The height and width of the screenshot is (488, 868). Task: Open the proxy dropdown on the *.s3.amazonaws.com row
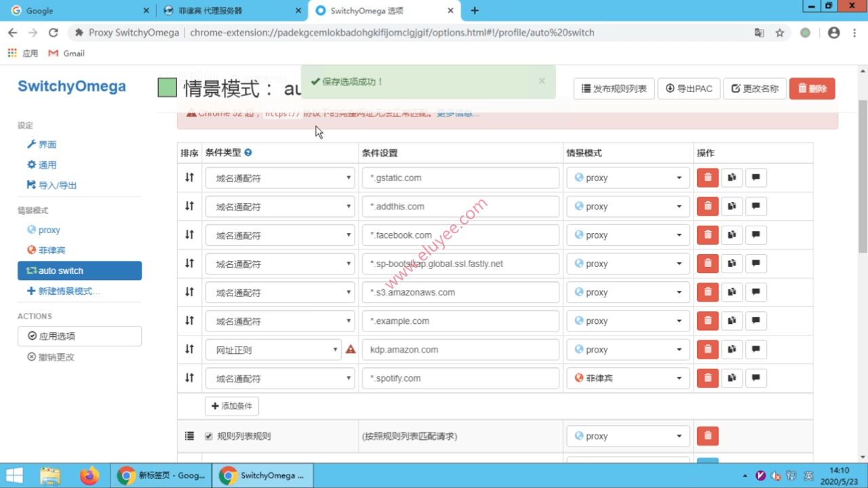627,292
